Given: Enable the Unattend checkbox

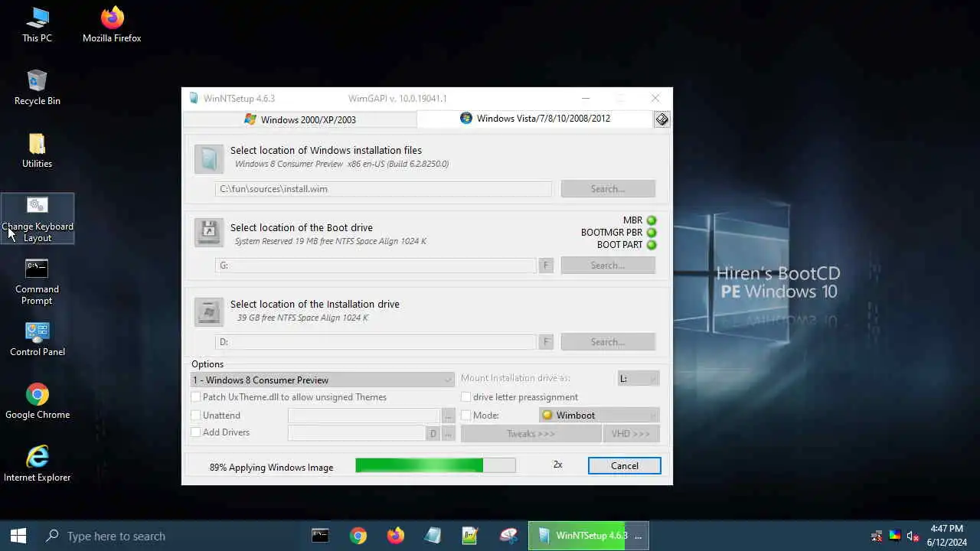Looking at the screenshot, I should click(196, 416).
